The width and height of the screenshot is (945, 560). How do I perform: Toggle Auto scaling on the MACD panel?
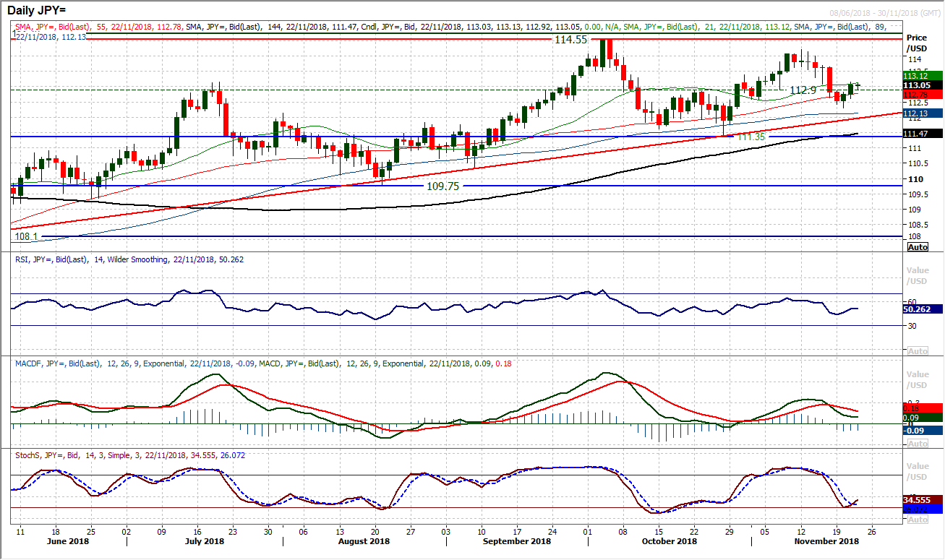point(918,444)
